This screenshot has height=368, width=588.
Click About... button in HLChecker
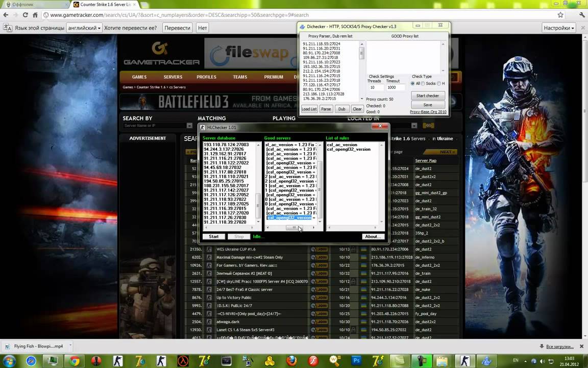click(x=373, y=237)
